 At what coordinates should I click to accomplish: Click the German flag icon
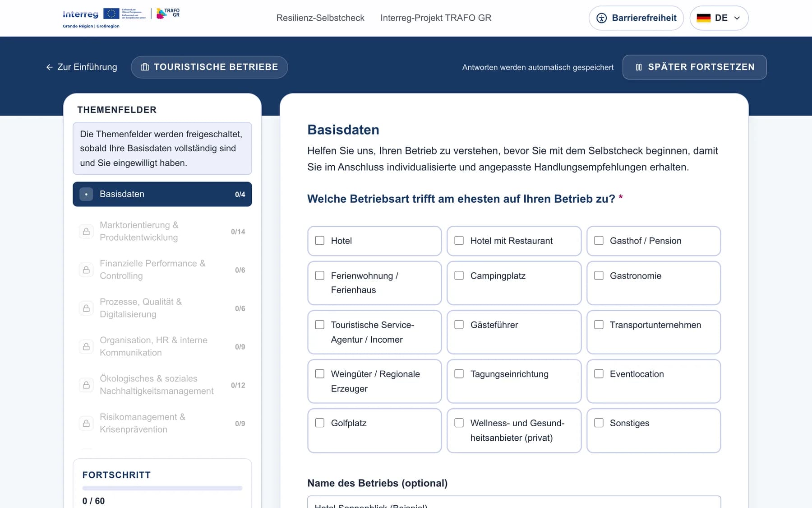click(703, 18)
